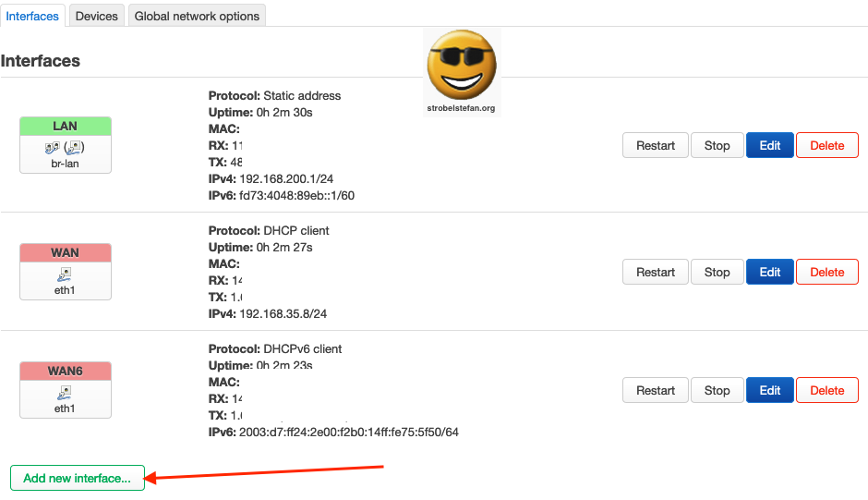Click the Interfaces section heading

tap(41, 60)
